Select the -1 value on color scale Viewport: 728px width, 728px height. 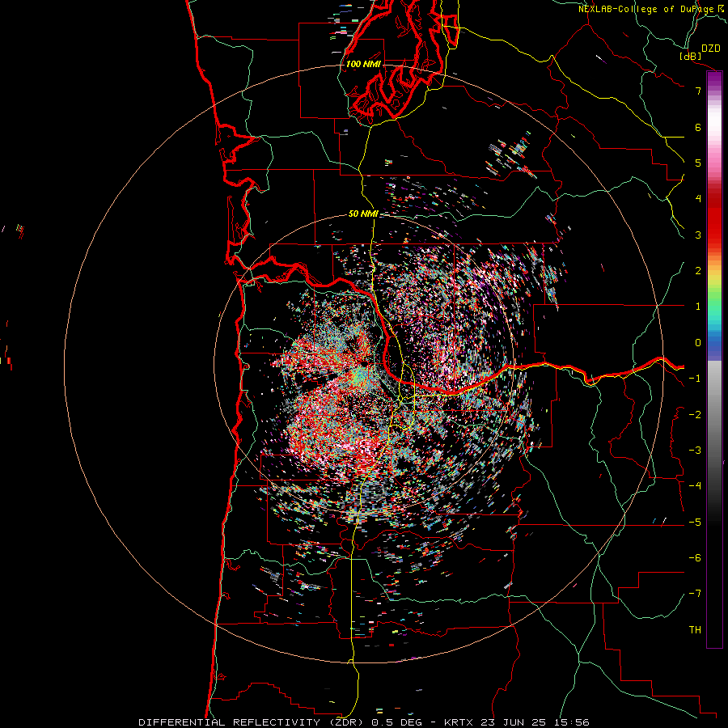tap(695, 379)
